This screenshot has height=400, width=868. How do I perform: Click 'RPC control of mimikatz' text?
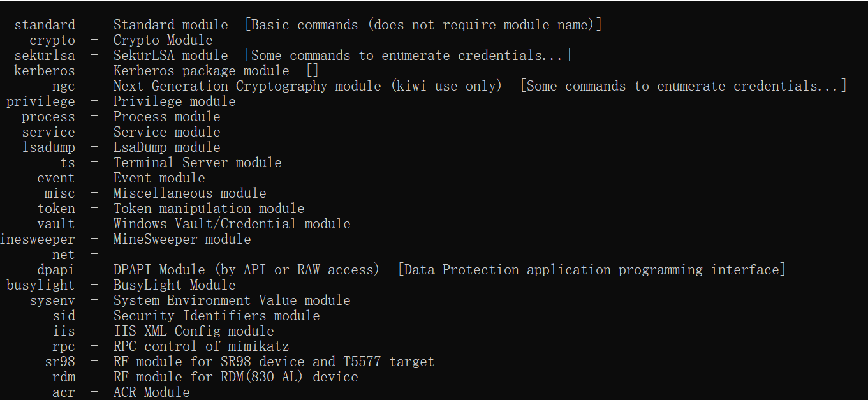click(x=202, y=346)
